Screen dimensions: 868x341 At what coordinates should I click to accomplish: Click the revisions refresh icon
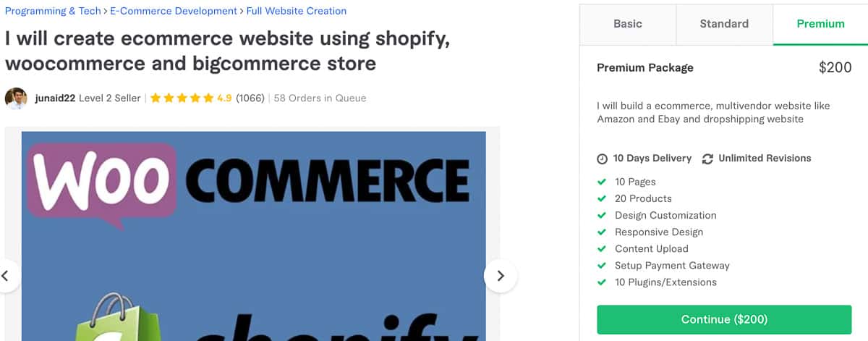[x=707, y=159]
